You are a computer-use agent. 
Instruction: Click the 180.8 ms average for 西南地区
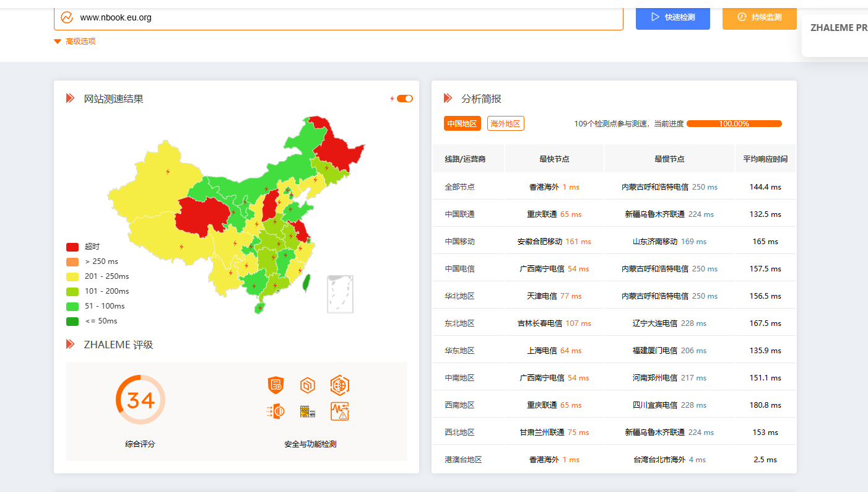pyautogui.click(x=765, y=405)
